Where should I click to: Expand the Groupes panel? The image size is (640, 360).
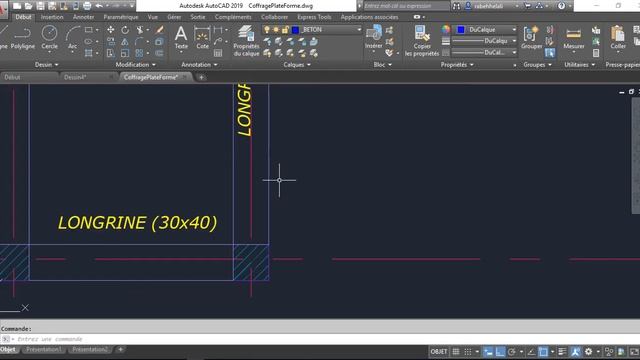[x=537, y=64]
